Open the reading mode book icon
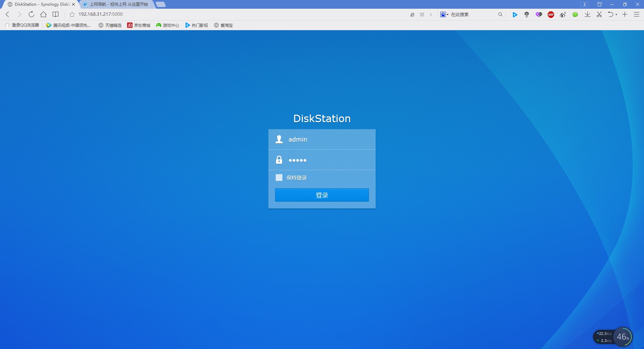 [x=56, y=14]
